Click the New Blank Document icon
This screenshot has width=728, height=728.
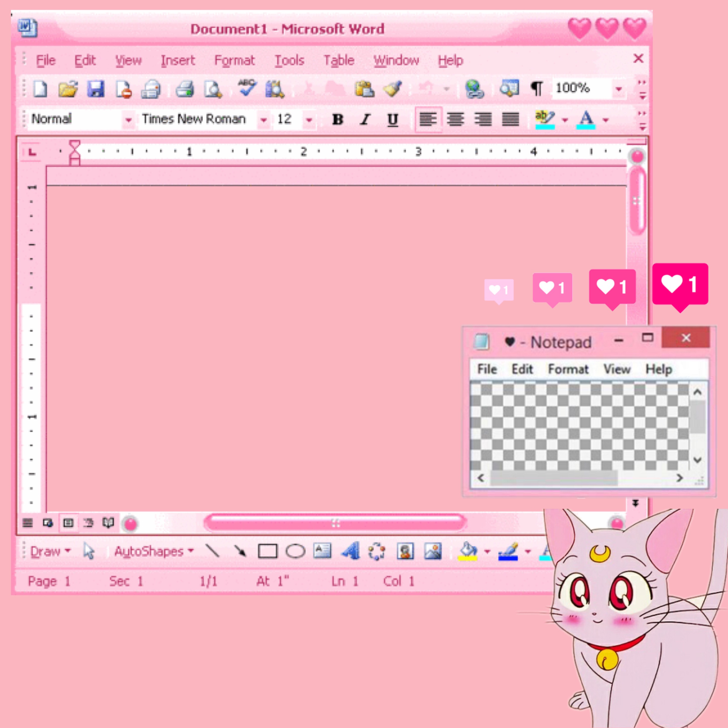coord(40,89)
